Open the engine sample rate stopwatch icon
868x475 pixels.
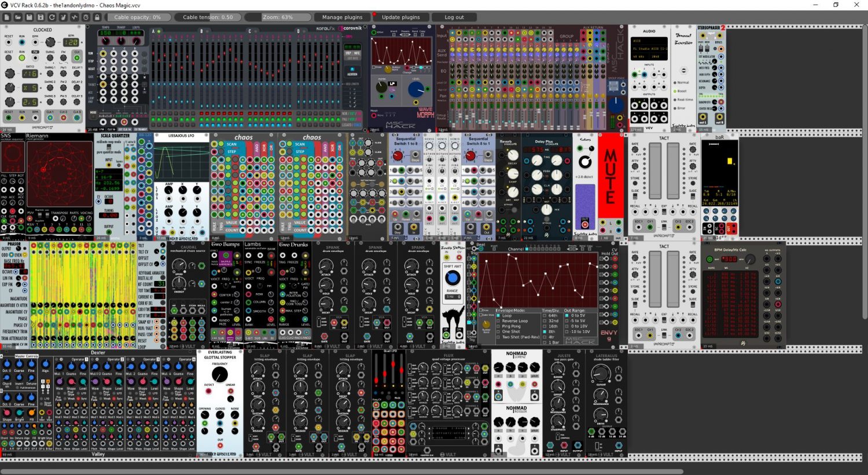[86, 17]
